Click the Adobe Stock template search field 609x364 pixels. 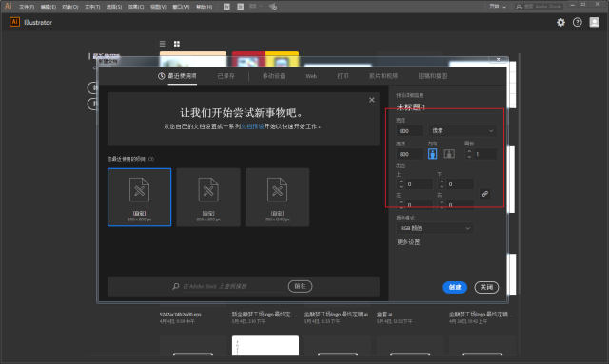[233, 286]
